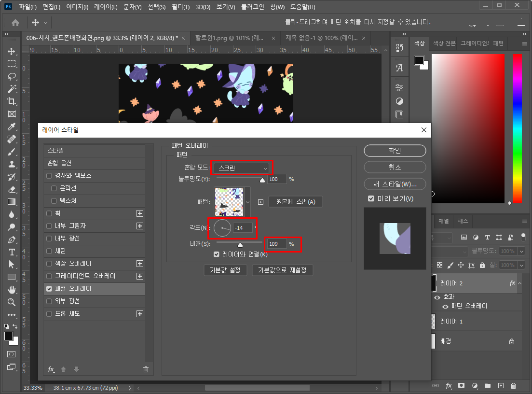This screenshot has height=394, width=532.
Task: Click the 기본값으로 재설정 button
Action: 282,270
